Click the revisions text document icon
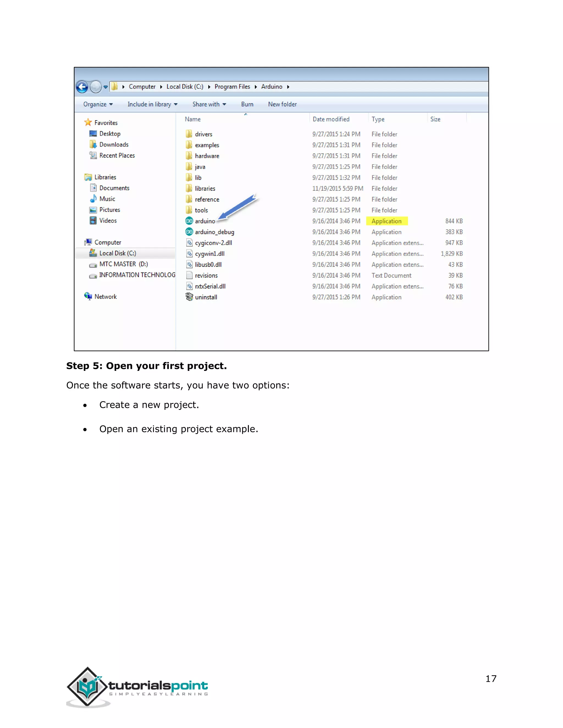563x728 pixels. [x=189, y=275]
